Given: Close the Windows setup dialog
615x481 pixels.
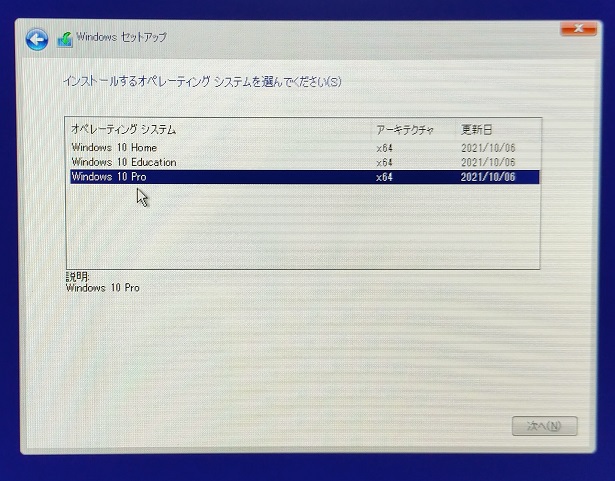Looking at the screenshot, I should [579, 28].
